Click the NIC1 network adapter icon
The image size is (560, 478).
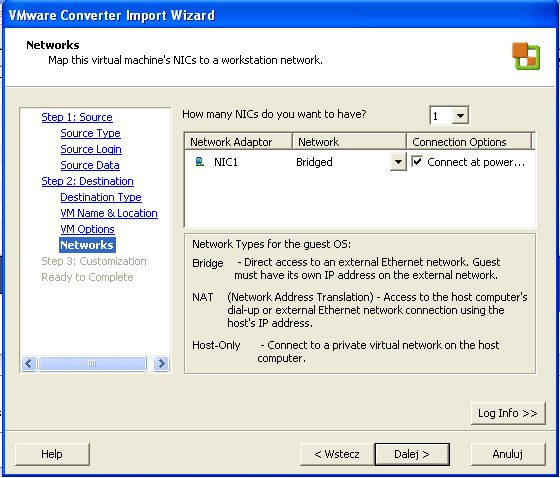[x=200, y=162]
